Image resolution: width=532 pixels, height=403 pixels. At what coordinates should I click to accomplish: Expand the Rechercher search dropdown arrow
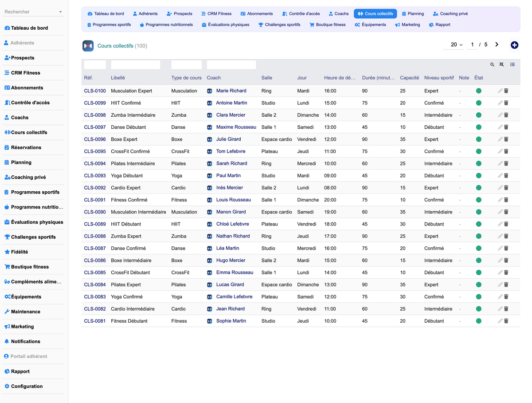click(x=60, y=12)
